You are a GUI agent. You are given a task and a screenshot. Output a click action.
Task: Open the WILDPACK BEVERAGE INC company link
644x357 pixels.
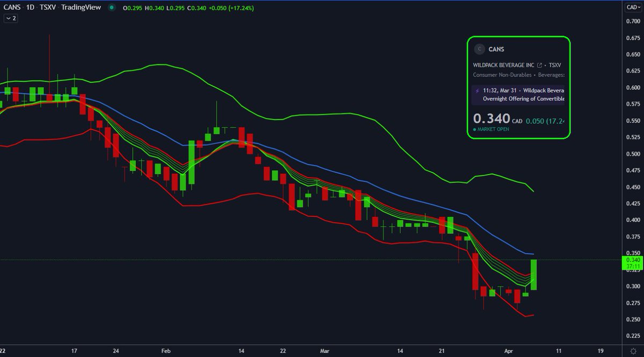[x=503, y=64]
